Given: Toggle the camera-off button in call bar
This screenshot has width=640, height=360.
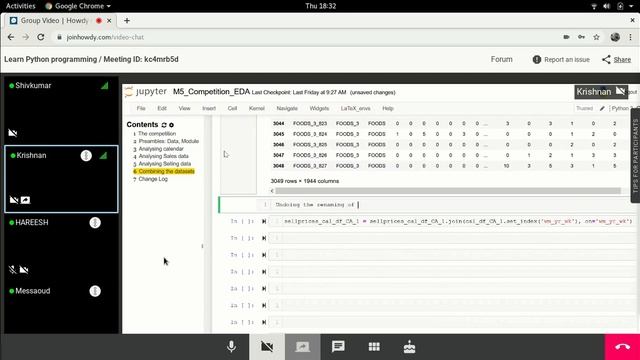Looking at the screenshot, I should pos(267,347).
